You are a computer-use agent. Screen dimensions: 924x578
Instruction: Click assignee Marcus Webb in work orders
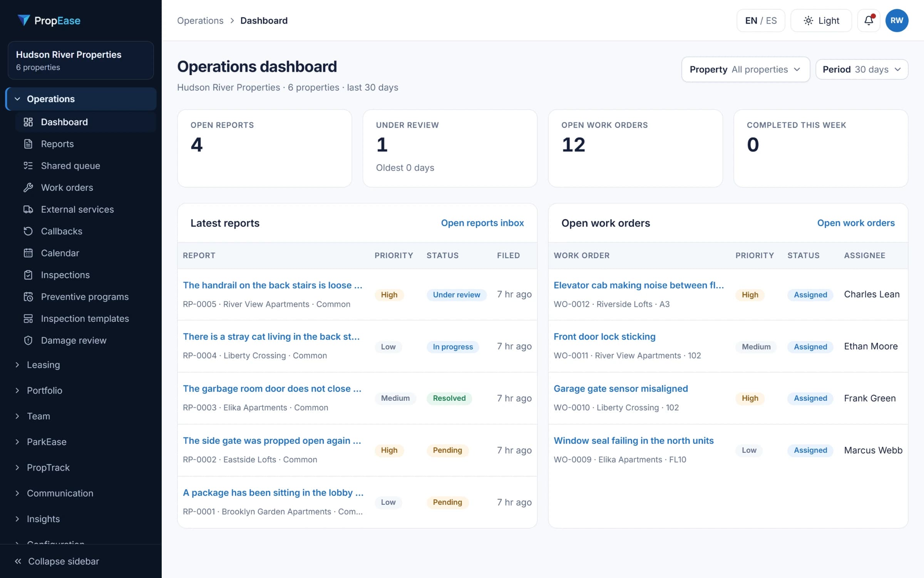873,450
